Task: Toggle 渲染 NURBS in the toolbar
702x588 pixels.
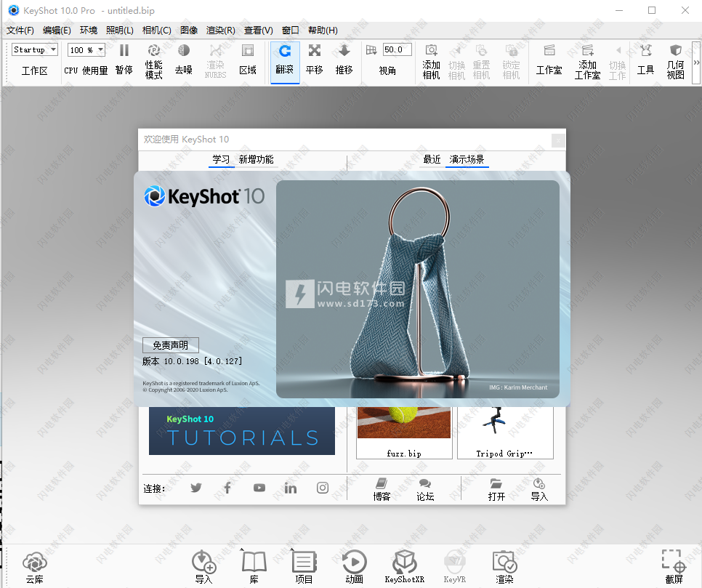Action: click(x=215, y=62)
